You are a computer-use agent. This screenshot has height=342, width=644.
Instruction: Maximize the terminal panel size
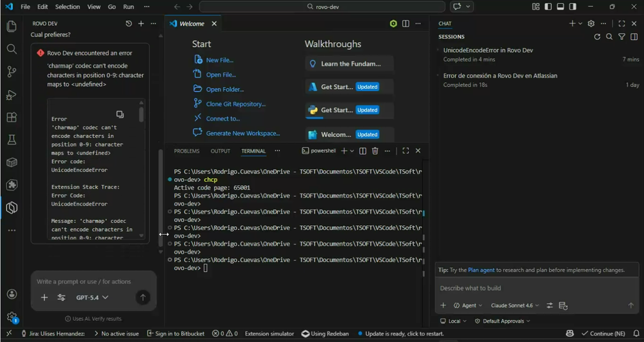[x=405, y=151]
